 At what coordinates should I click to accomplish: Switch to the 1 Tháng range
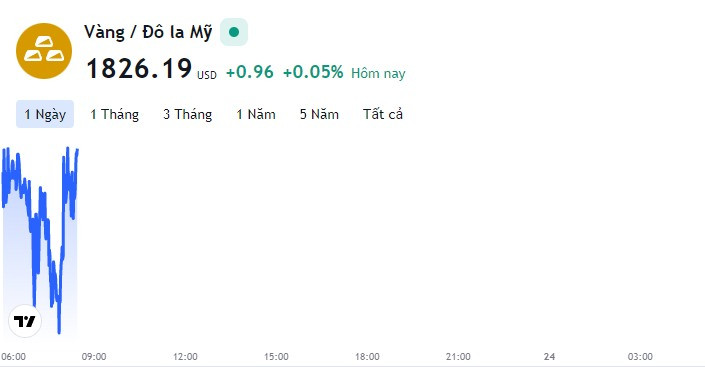point(114,114)
